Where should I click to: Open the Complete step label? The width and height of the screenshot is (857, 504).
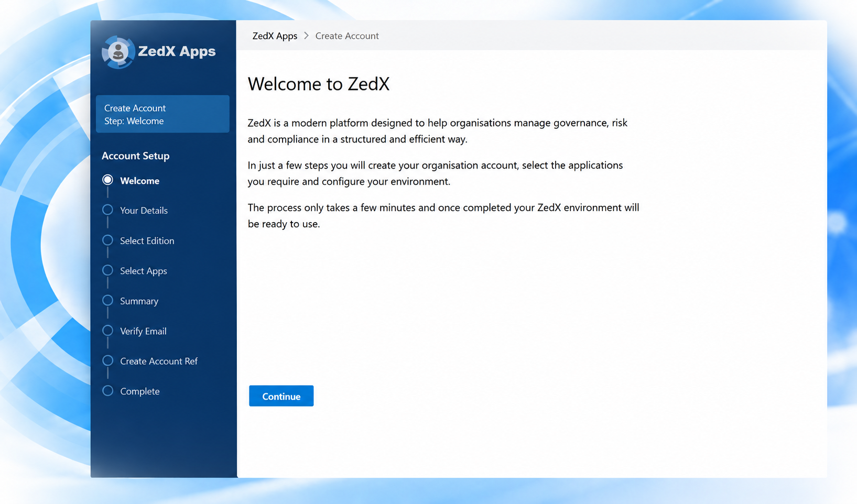pos(139,391)
